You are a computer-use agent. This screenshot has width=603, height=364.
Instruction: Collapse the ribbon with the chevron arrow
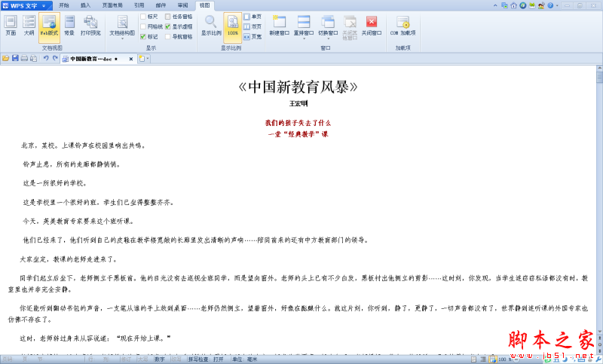tap(495, 5)
